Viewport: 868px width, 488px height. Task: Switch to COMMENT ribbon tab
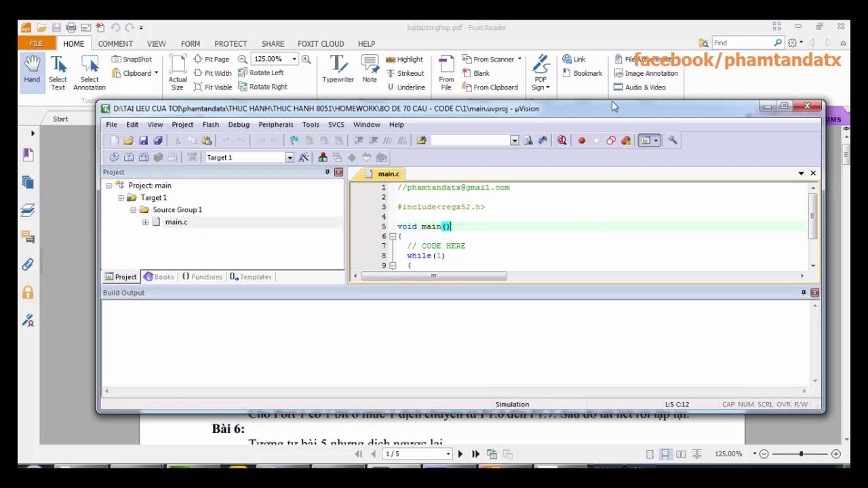(x=115, y=43)
